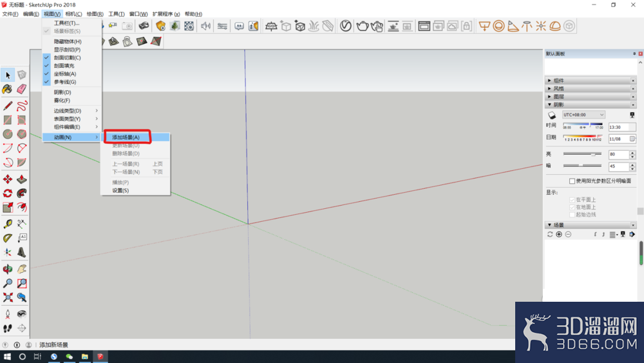Activate the Zoom magnifier tool

click(x=7, y=283)
